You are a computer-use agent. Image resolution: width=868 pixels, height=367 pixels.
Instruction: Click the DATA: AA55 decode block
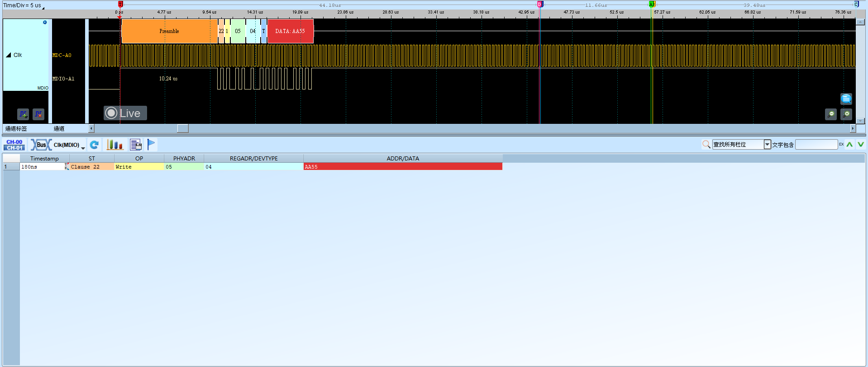290,31
